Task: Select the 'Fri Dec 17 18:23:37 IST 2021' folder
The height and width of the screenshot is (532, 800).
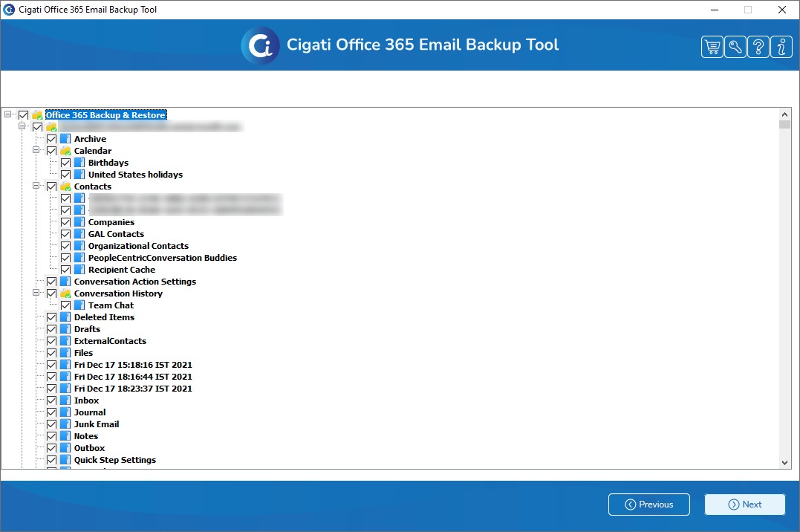Action: 133,389
